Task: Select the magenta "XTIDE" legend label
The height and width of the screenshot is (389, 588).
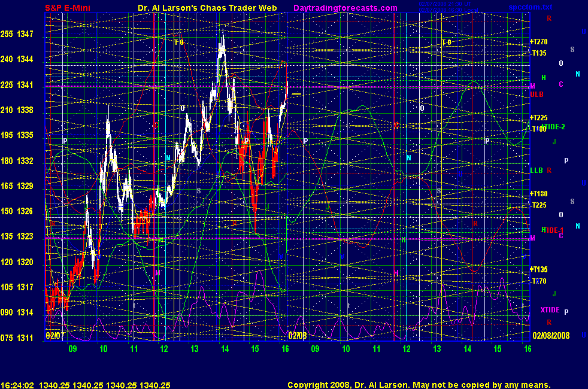Action: tap(550, 310)
